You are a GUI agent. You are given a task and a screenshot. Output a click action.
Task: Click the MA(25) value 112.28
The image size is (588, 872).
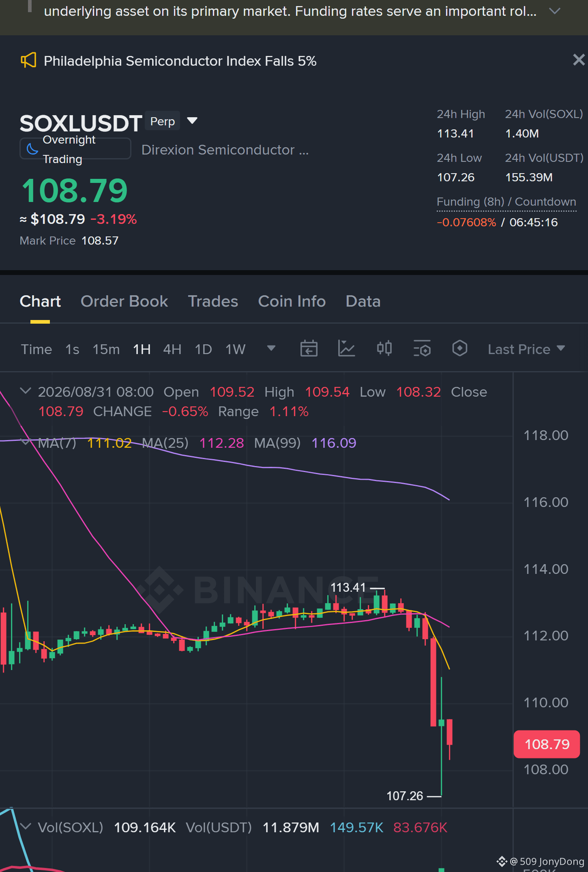coord(221,443)
